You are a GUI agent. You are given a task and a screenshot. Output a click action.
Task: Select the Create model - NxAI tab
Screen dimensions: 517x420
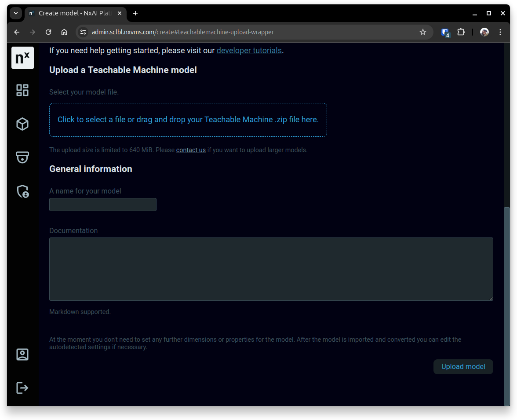[x=75, y=13]
